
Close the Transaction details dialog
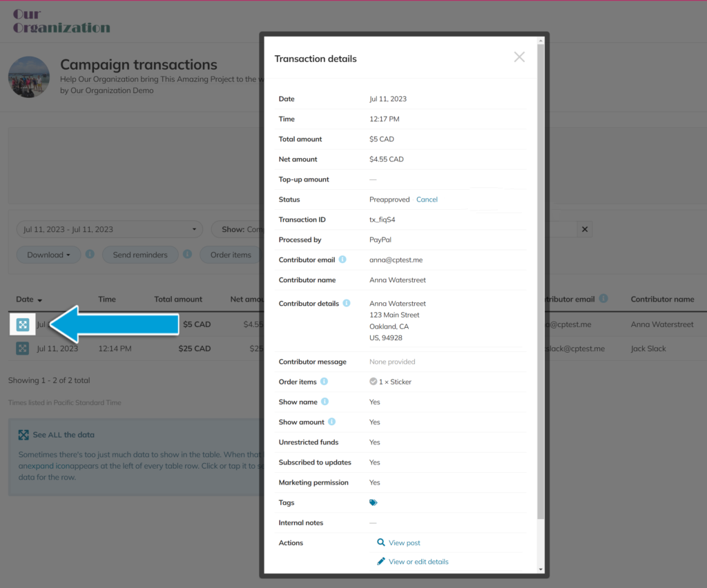[x=519, y=57]
